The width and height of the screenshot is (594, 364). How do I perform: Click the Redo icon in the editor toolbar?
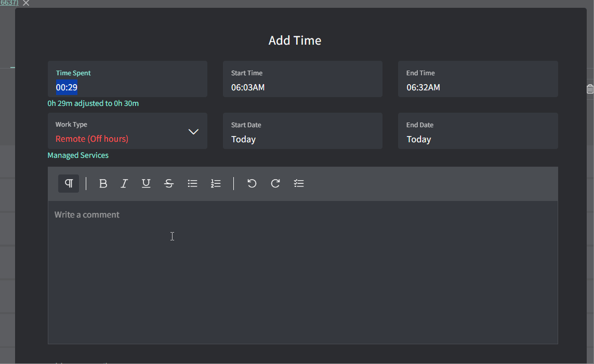pyautogui.click(x=275, y=183)
